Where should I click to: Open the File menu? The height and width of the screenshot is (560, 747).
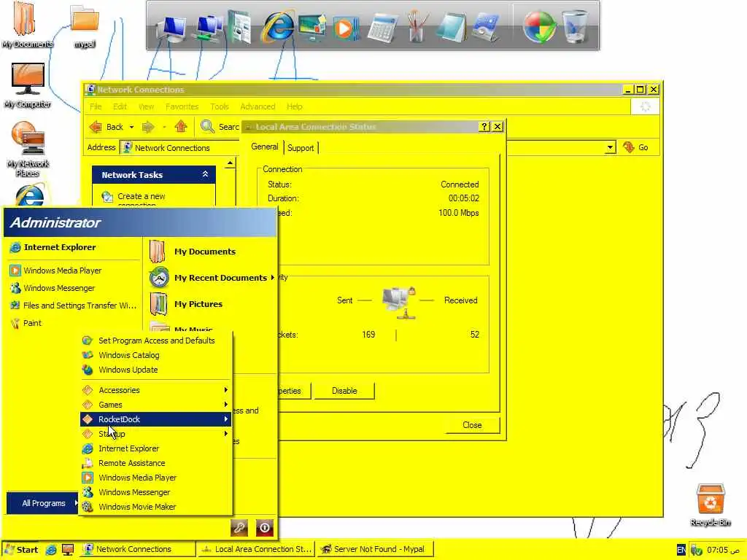pyautogui.click(x=96, y=106)
